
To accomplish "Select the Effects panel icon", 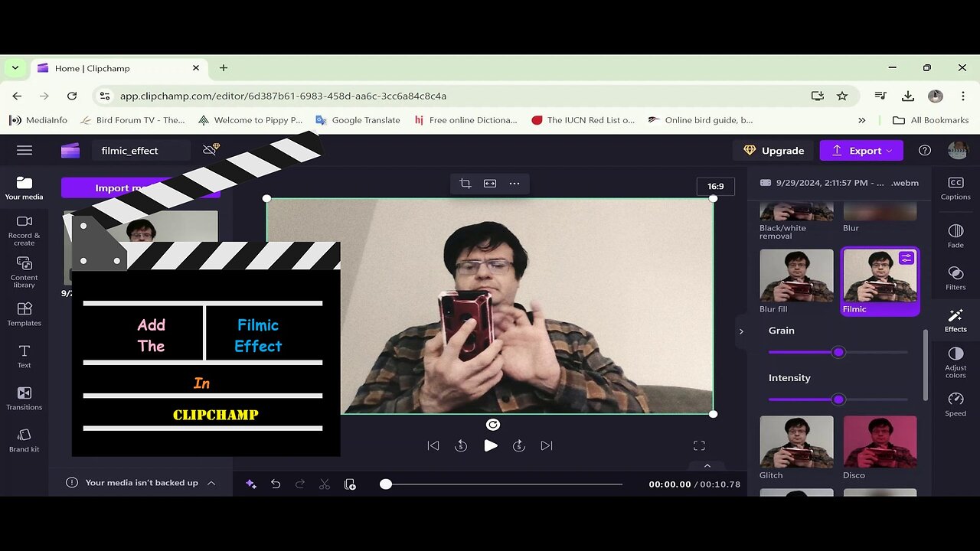I will pyautogui.click(x=955, y=321).
